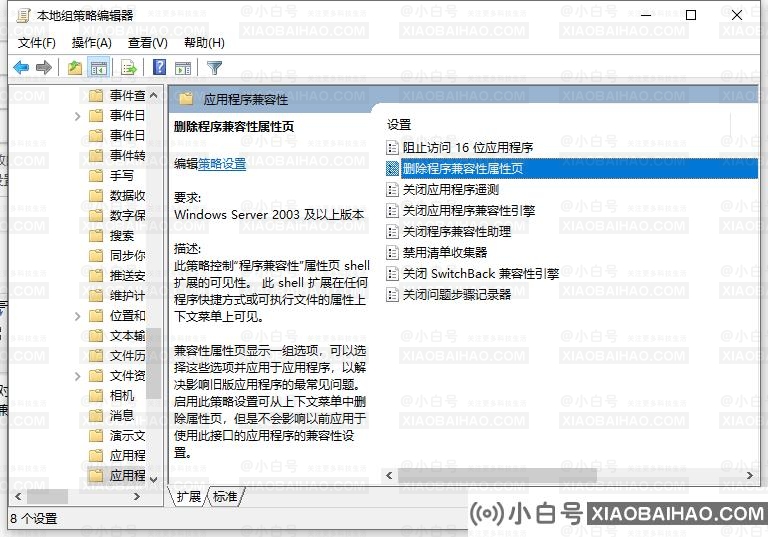Select the 文件历 tree folder
Image resolution: width=768 pixels, height=537 pixels.
coord(127,356)
